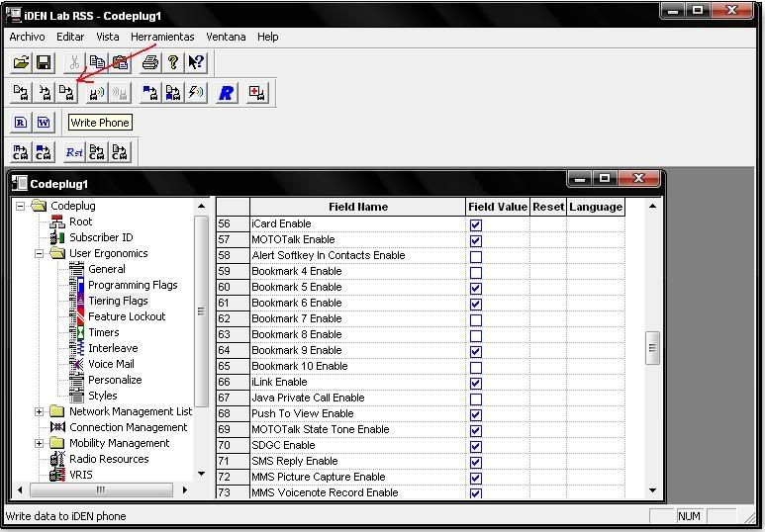Enable the Bookmark 4 Enable checkbox

point(476,273)
